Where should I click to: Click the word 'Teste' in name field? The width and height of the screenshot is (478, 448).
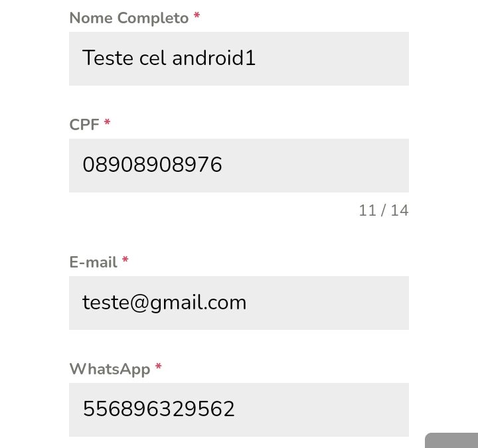click(108, 58)
